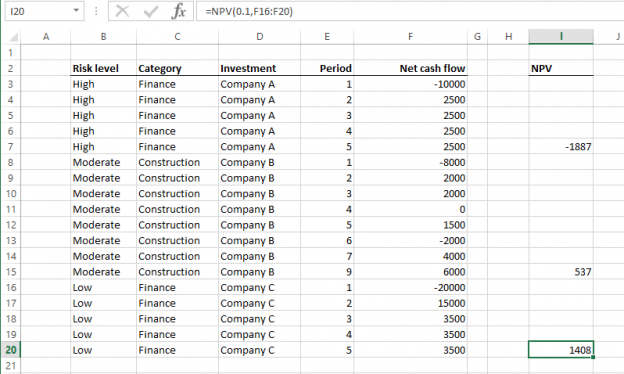
Task: Select the NPV result cell 537
Action: pos(561,272)
